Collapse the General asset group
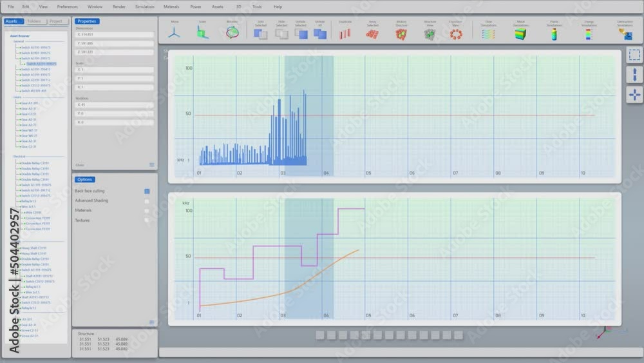 [19, 41]
